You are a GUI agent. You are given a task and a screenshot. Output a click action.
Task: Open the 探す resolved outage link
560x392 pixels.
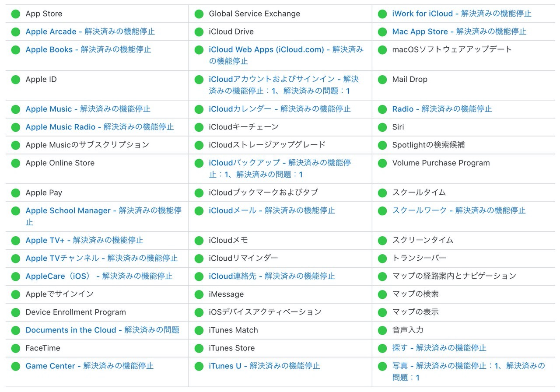pyautogui.click(x=439, y=348)
